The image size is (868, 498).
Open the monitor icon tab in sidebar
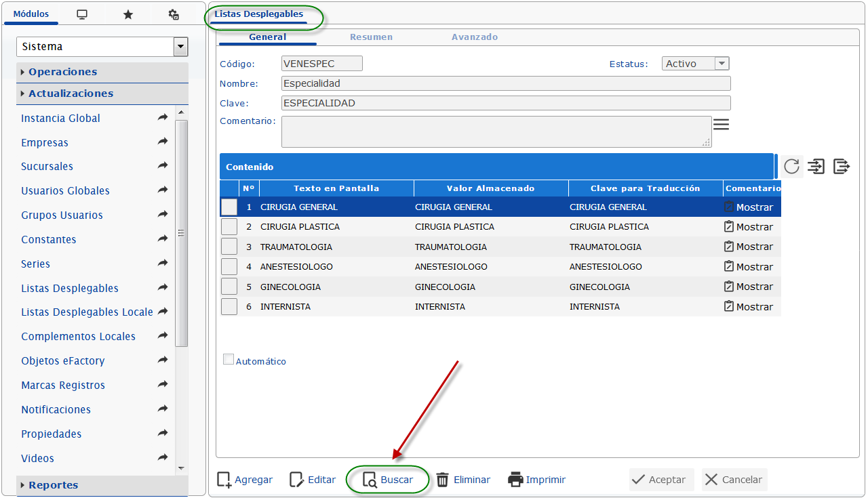click(x=82, y=14)
